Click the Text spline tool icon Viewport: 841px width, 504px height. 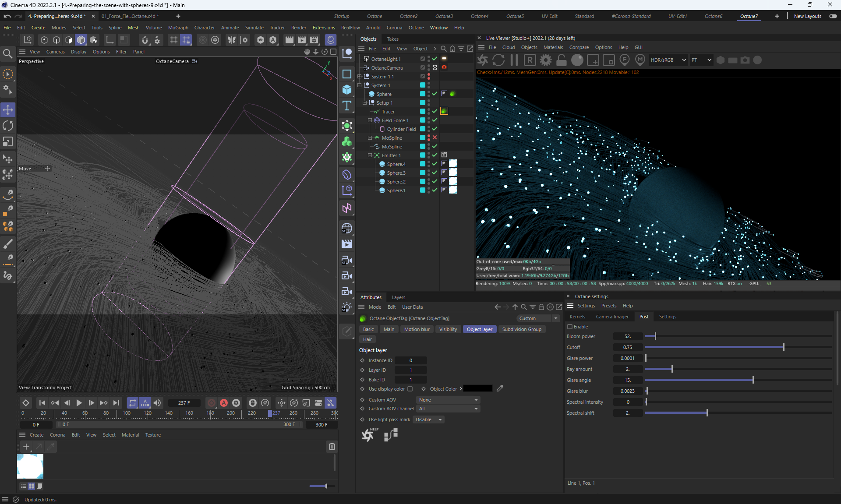point(347,106)
